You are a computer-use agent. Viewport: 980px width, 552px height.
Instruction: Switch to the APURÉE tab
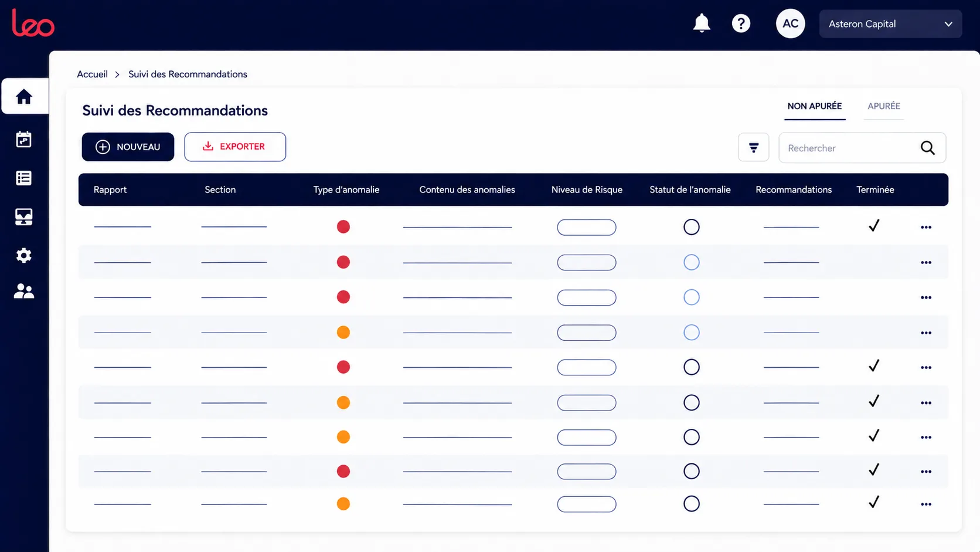tap(884, 106)
